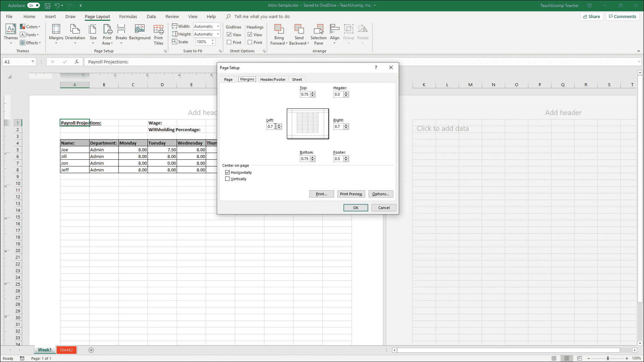
Task: Click the Print... button
Action: (321, 194)
